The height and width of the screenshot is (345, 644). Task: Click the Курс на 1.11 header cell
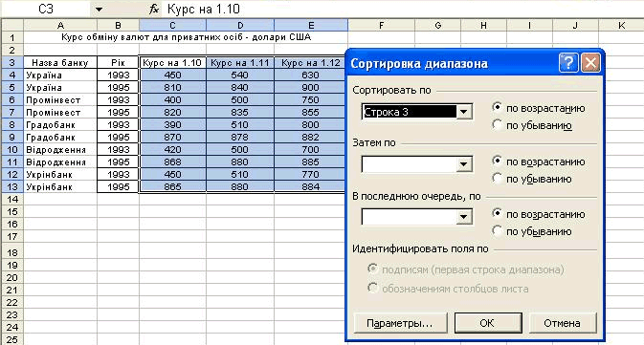240,63
